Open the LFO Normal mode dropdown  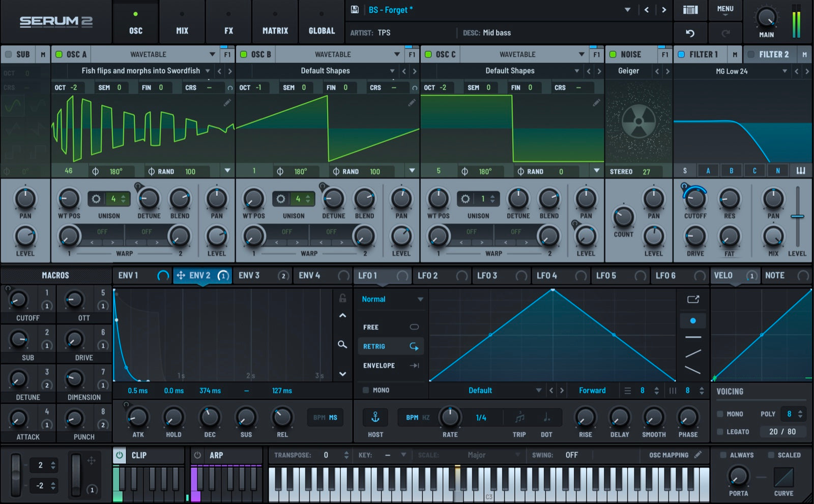coord(392,300)
